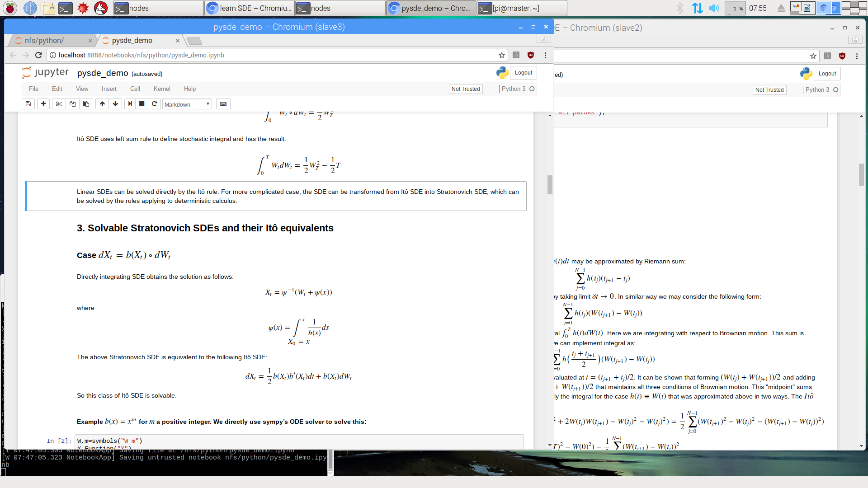Cut the selected cell with the scissors icon
Image resolution: width=868 pixels, height=488 pixels.
click(x=59, y=104)
